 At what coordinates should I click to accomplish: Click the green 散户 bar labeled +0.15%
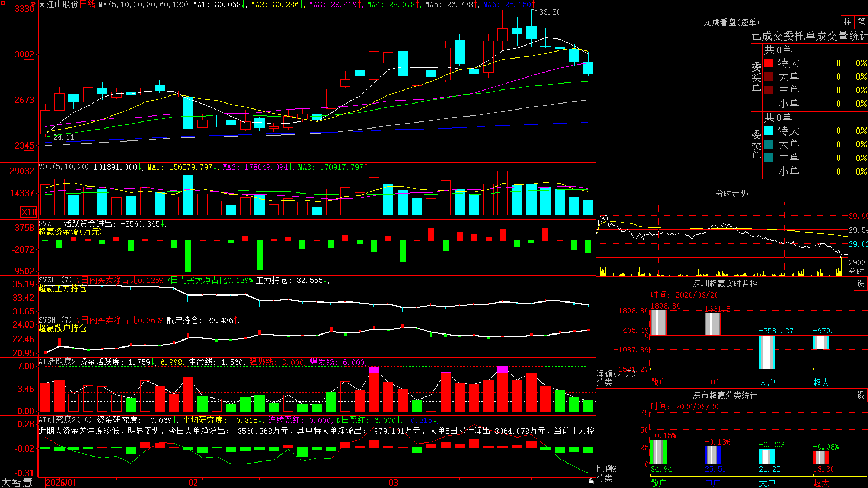658,452
